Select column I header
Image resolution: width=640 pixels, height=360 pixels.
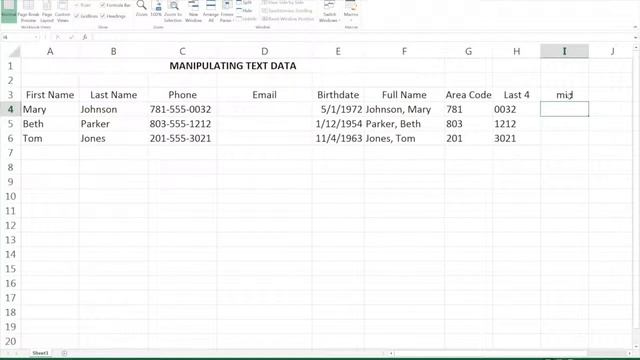564,51
